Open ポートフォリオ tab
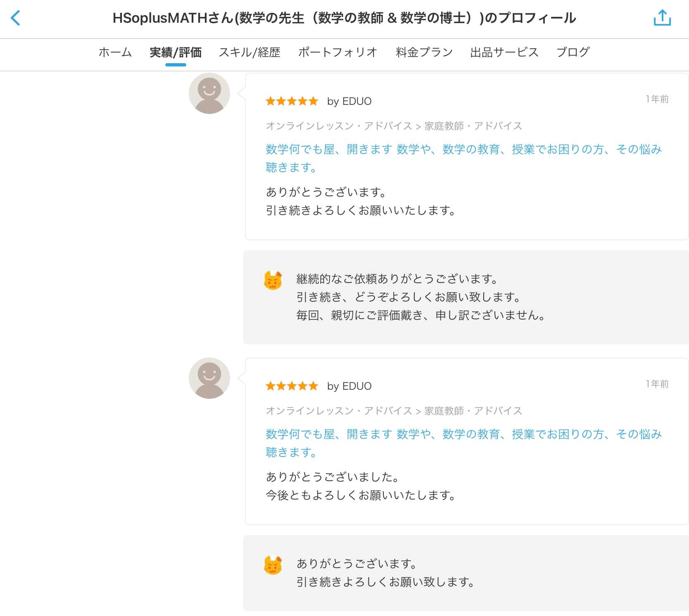 click(338, 52)
